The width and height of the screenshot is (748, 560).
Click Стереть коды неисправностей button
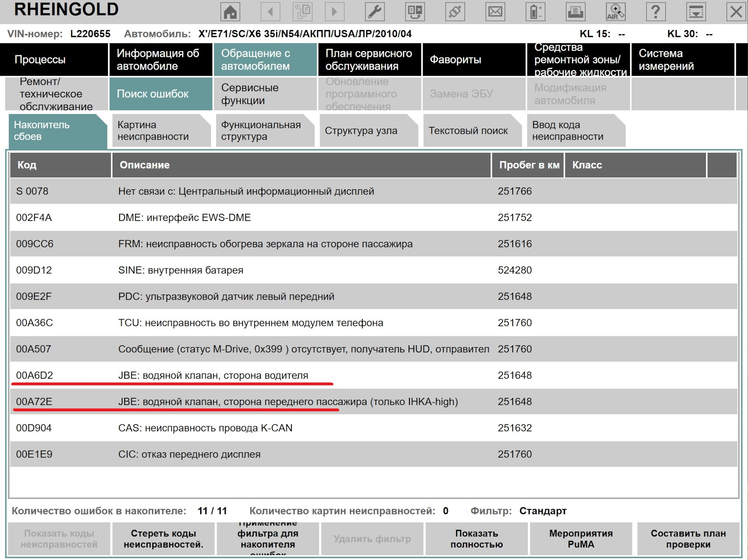(164, 539)
